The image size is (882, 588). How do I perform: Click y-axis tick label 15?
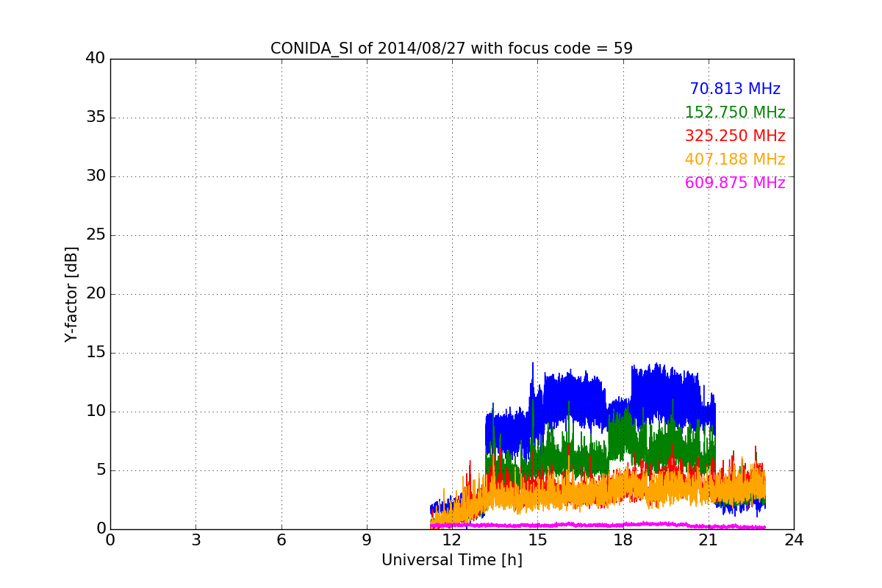click(x=96, y=353)
